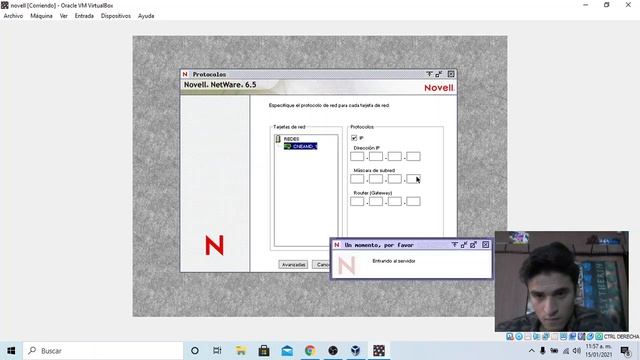Open the VirtualBox manager taskbar icon
Image resolution: width=640 pixels, height=360 pixels.
coord(356,351)
